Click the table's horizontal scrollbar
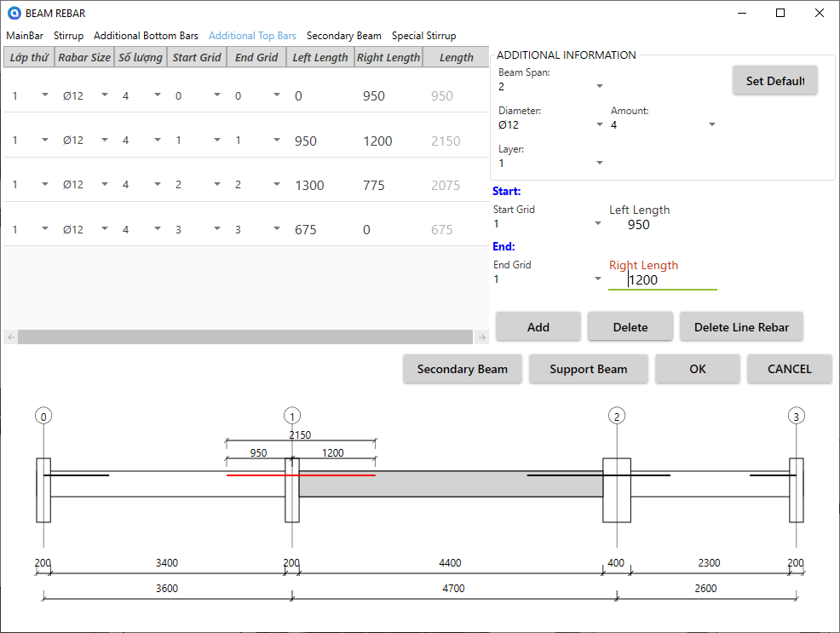Viewport: 840px width, 633px height. (245, 337)
